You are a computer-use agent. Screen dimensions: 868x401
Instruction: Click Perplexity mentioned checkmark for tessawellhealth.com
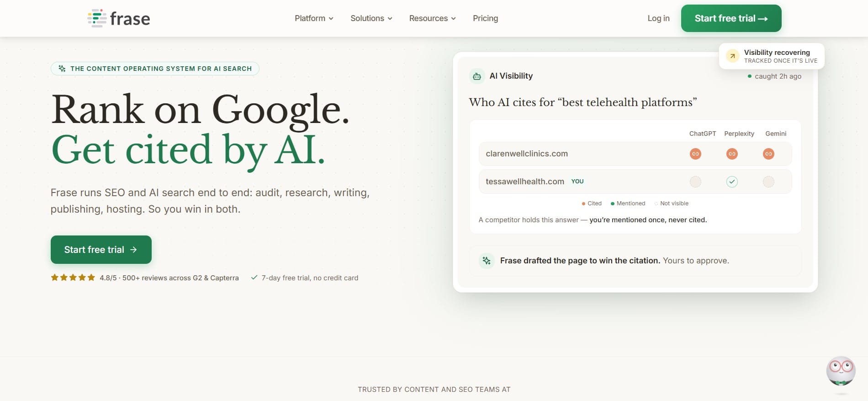pyautogui.click(x=732, y=182)
